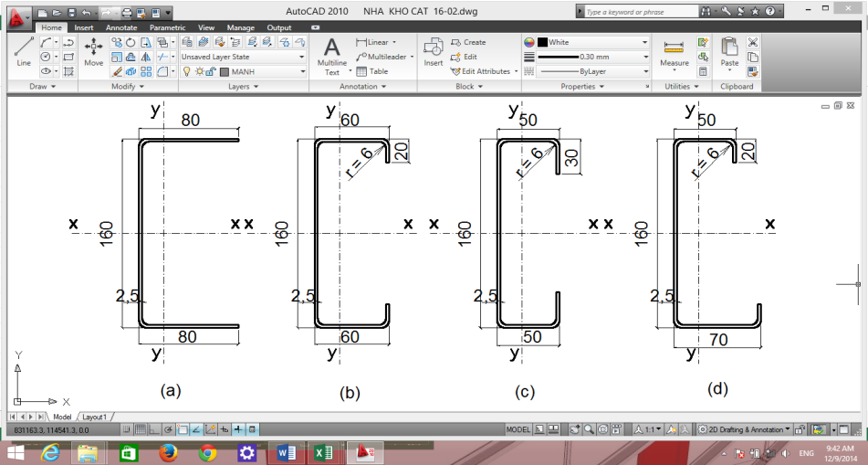This screenshot has width=868, height=465.
Task: Select the Rotate tool in Modify panel
Action: coord(131,42)
